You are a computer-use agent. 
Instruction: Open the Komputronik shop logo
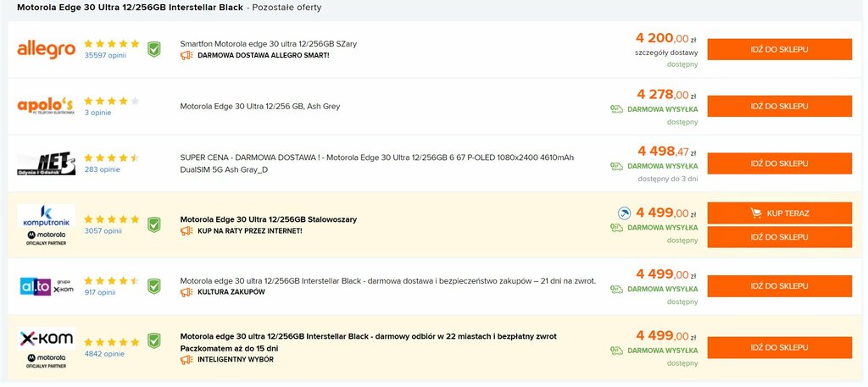[x=46, y=216]
